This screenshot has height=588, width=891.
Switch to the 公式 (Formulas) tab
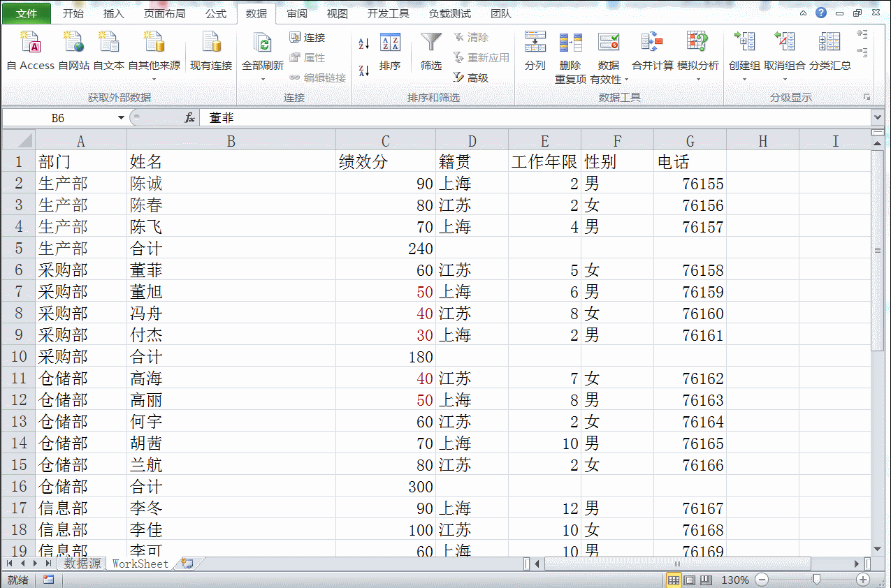pyautogui.click(x=216, y=13)
